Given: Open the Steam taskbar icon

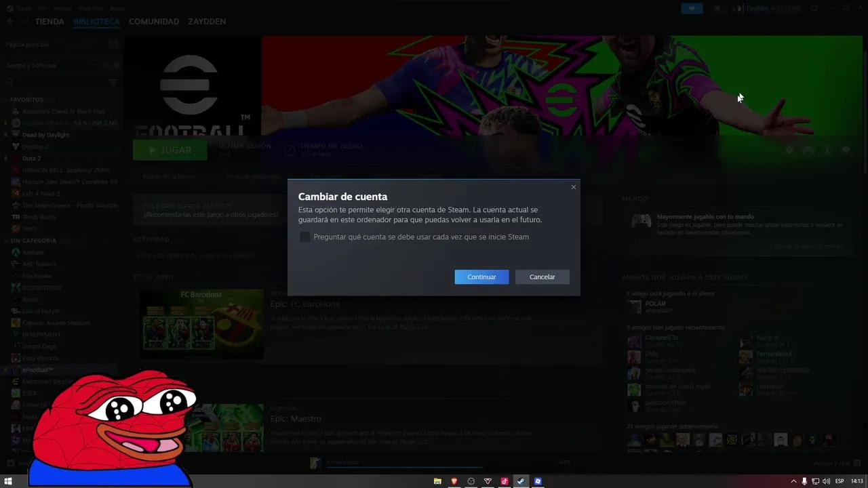Looking at the screenshot, I should pyautogui.click(x=521, y=481).
